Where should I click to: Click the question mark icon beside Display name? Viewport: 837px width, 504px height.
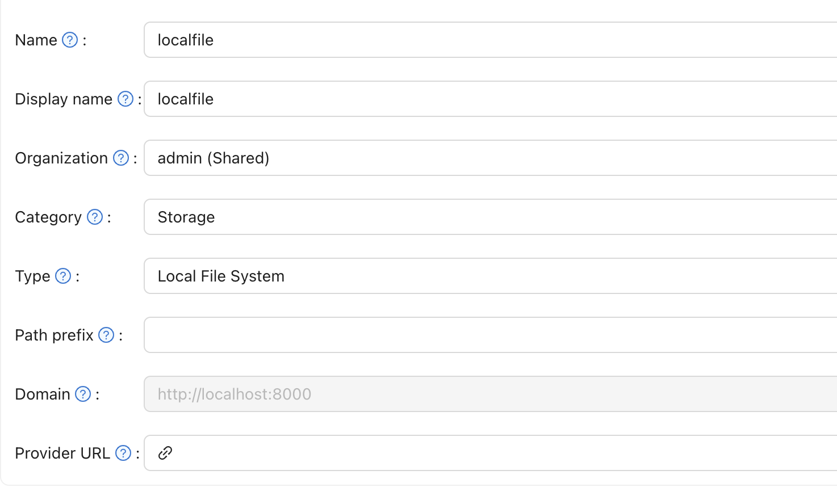coord(125,99)
